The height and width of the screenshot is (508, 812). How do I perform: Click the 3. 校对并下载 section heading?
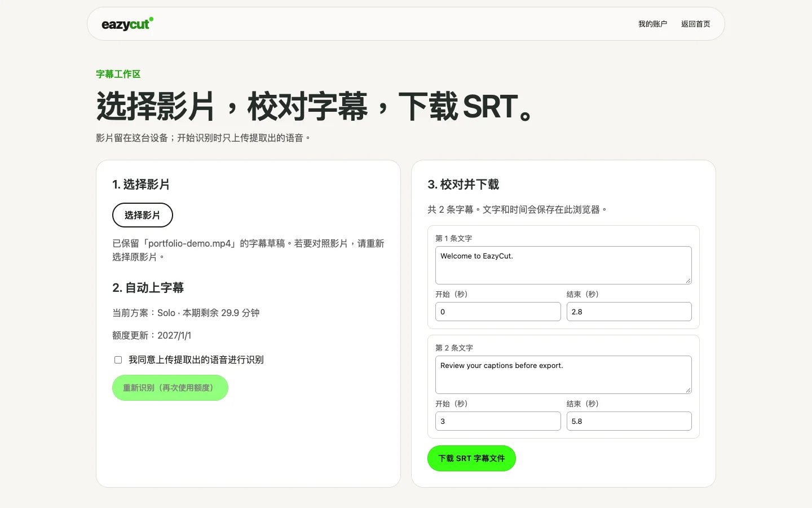pyautogui.click(x=464, y=185)
